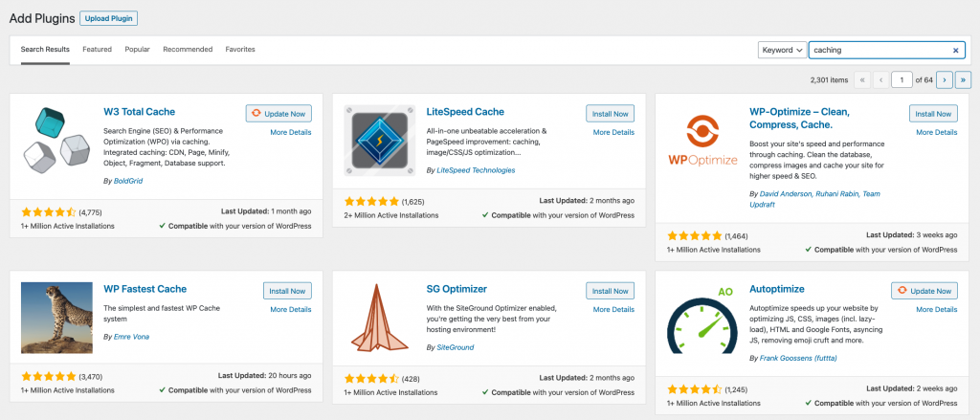
Task: Open the Popular tab
Action: [x=137, y=50]
